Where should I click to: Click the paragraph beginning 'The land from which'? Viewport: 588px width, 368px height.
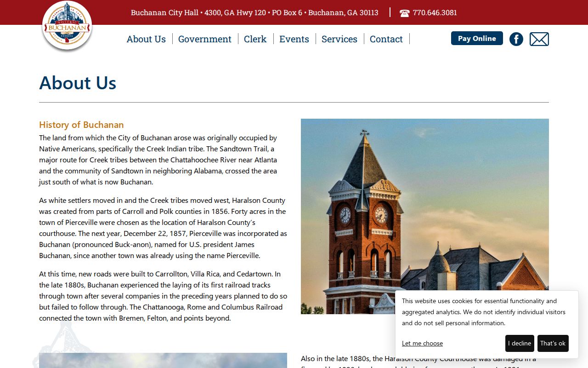pyautogui.click(x=158, y=160)
